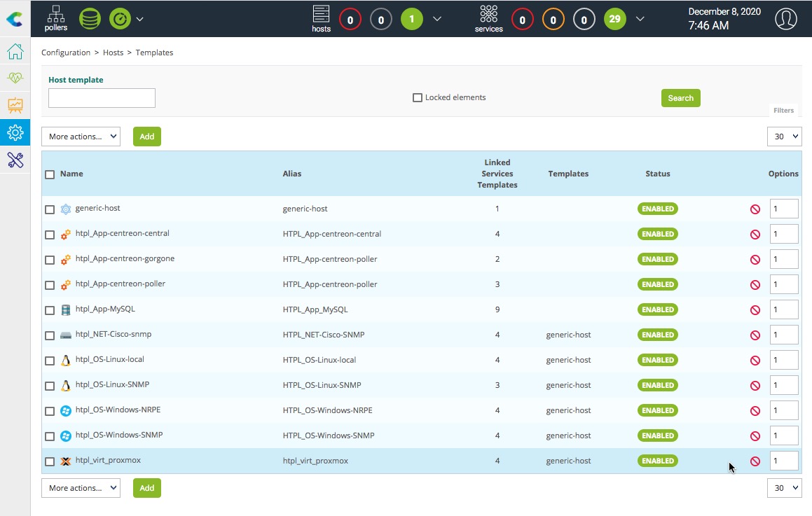Open the Home icon in the sidebar
The width and height of the screenshot is (812, 516).
coord(15,52)
